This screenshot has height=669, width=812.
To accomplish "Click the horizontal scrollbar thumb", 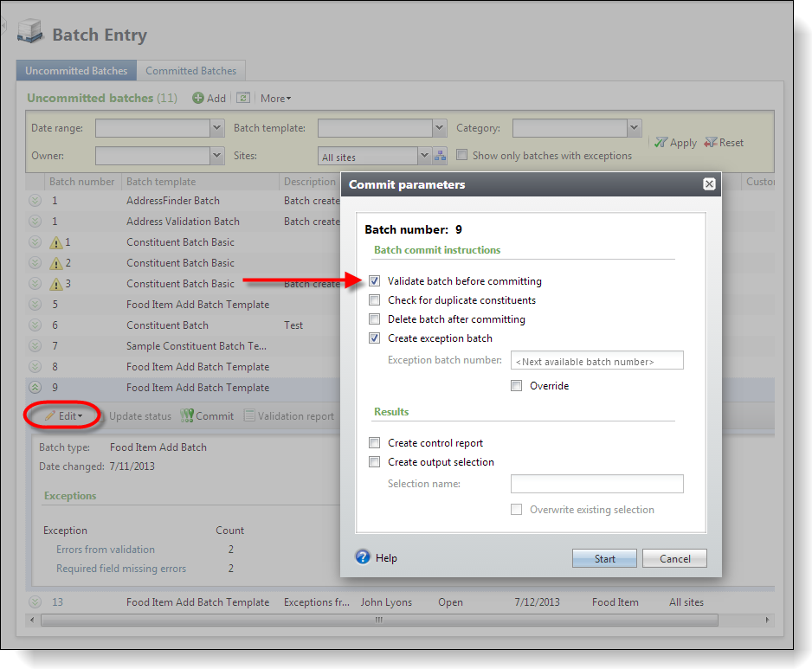I will click(379, 620).
